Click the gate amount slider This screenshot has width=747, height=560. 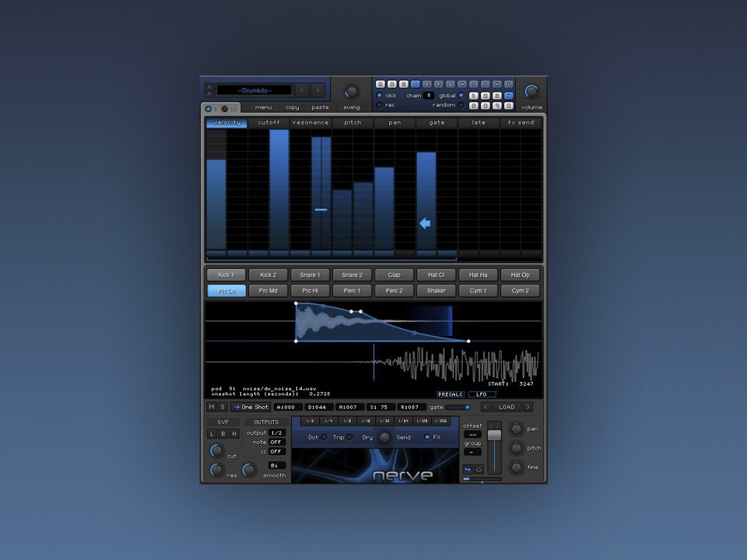458,406
